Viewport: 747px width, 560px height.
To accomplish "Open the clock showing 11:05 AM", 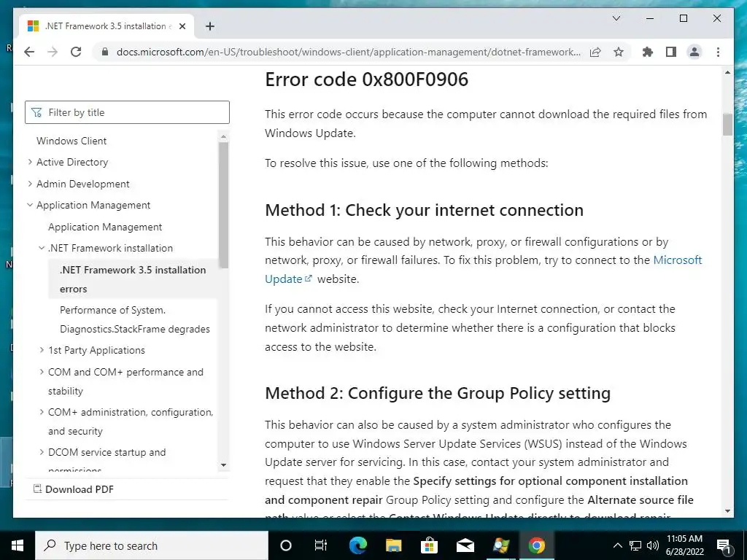I will (684, 545).
